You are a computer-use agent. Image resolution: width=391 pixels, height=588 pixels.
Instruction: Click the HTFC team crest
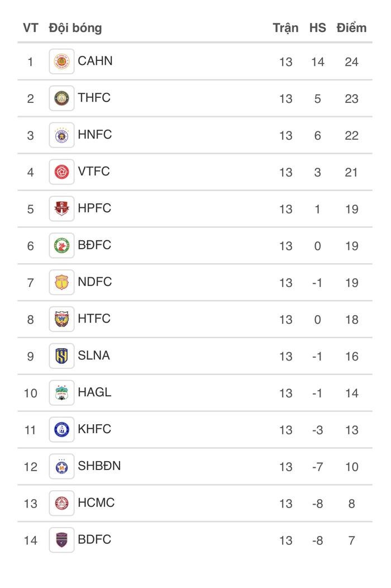coord(61,320)
